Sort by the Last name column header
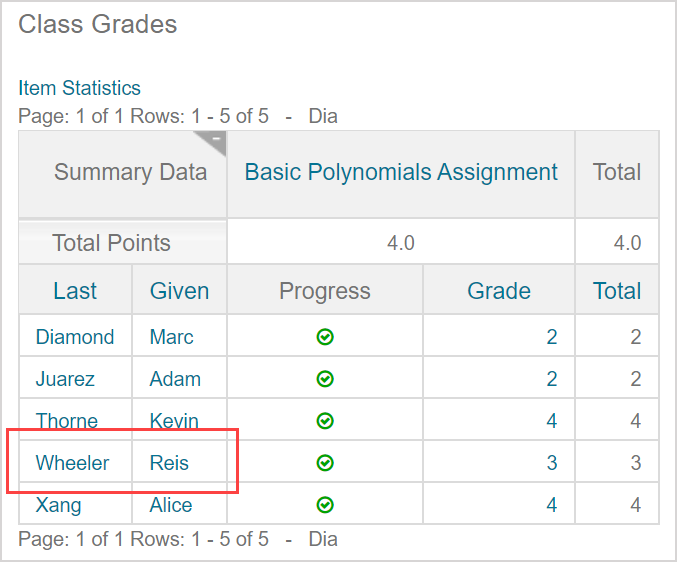Viewport: 677px width, 562px height. pos(75,291)
